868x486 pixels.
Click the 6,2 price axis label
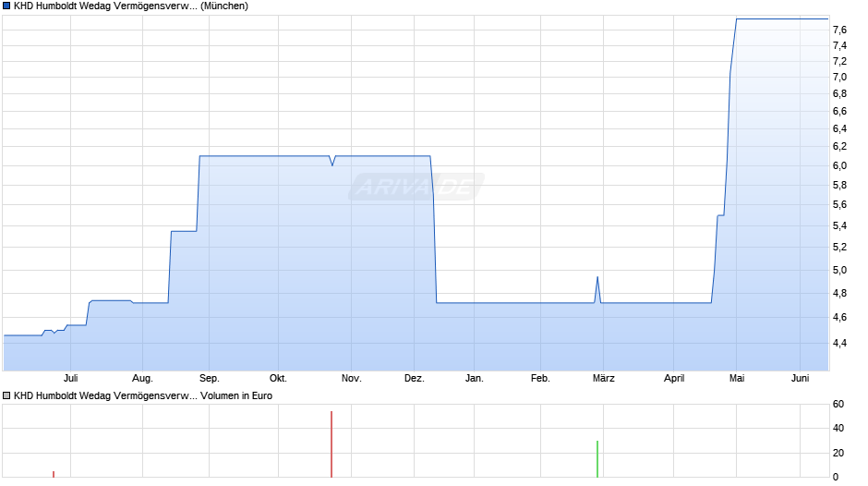click(x=839, y=146)
